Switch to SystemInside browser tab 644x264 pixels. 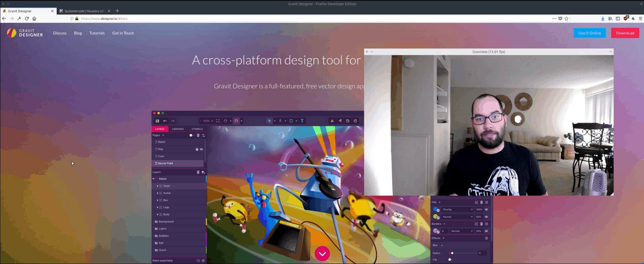85,11
